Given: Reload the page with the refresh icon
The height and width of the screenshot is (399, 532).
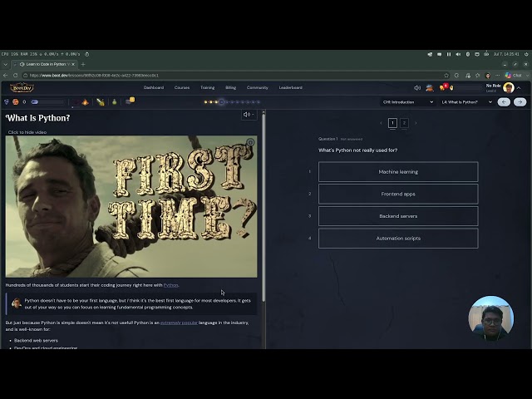Looking at the screenshot, I should pyautogui.click(x=15, y=76).
